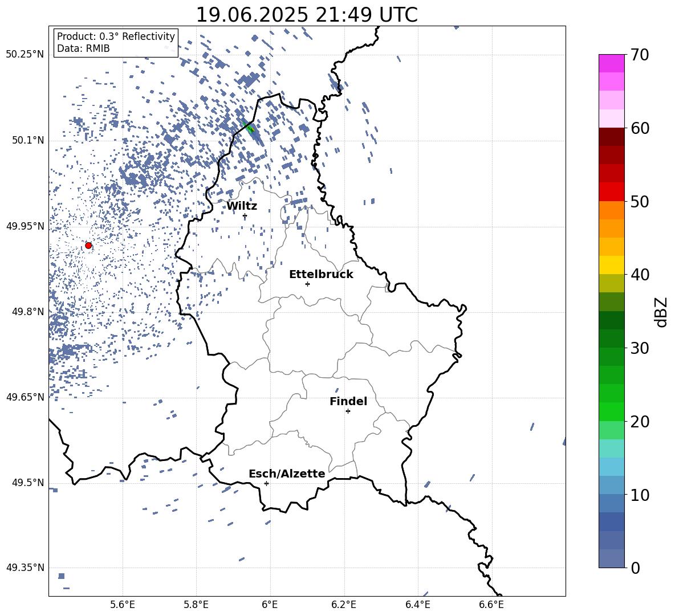675x616 pixels.
Task: Click the 10 value on the colorbar
Action: (640, 495)
